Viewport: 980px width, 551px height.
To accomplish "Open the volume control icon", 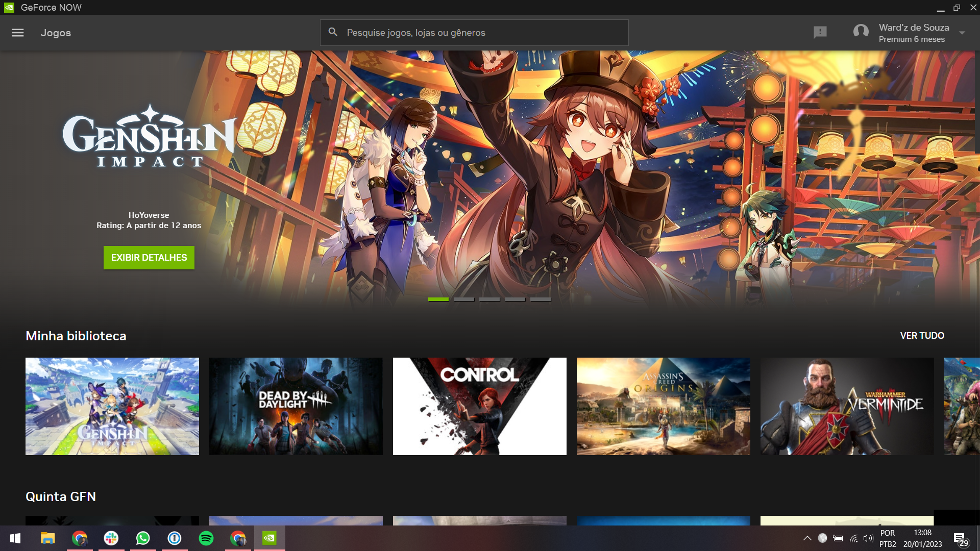I will tap(868, 538).
